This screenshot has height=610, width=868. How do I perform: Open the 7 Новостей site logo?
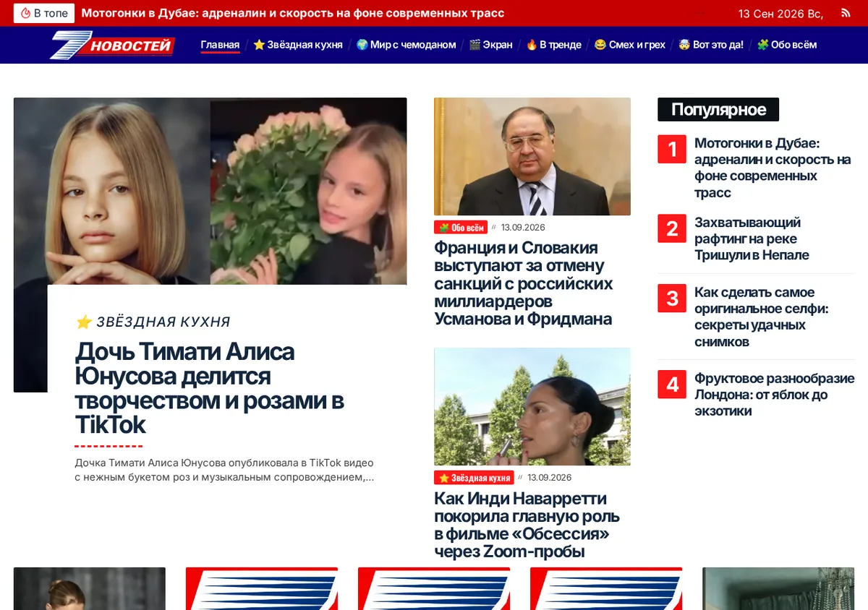coord(113,46)
